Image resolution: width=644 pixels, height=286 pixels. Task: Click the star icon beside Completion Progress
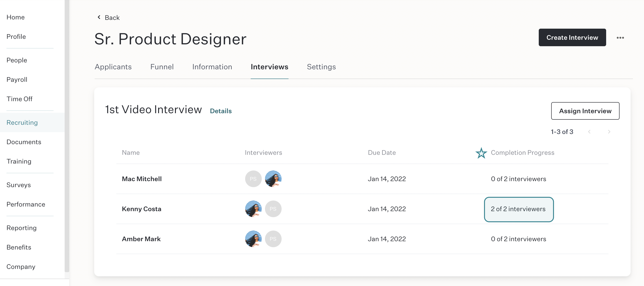point(481,153)
